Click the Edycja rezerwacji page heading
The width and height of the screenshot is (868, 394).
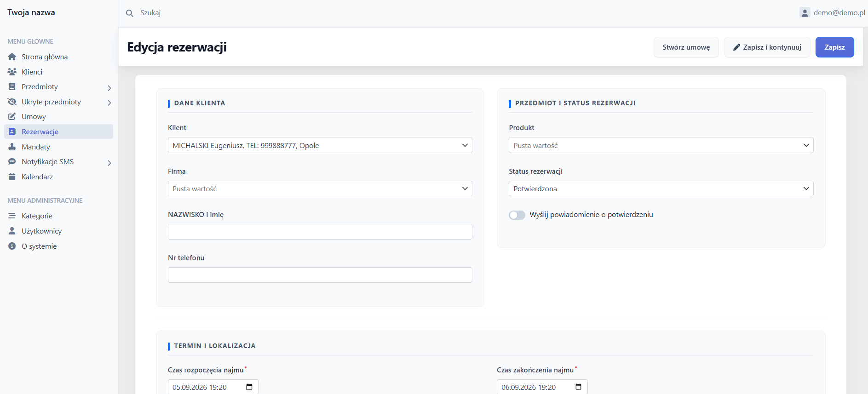click(177, 47)
